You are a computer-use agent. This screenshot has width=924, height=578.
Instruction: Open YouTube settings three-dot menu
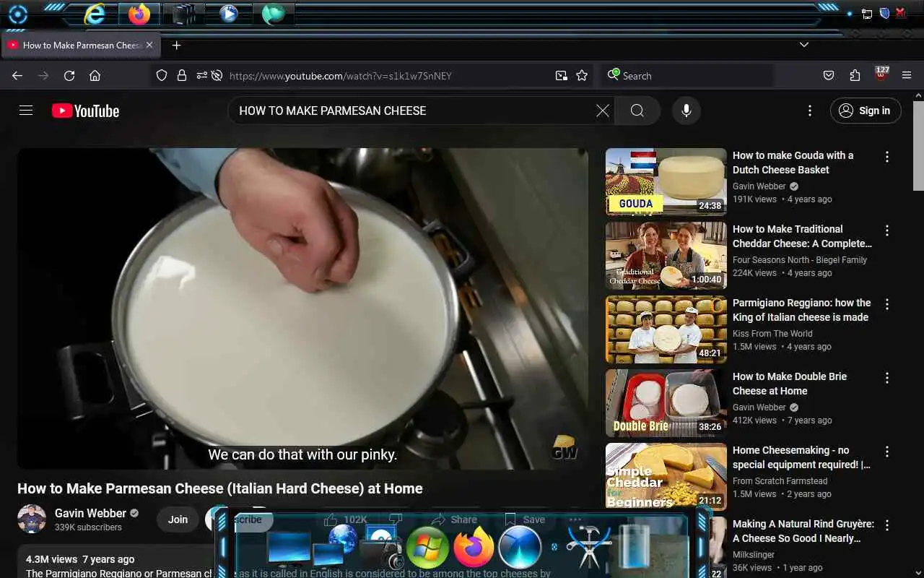click(x=809, y=111)
